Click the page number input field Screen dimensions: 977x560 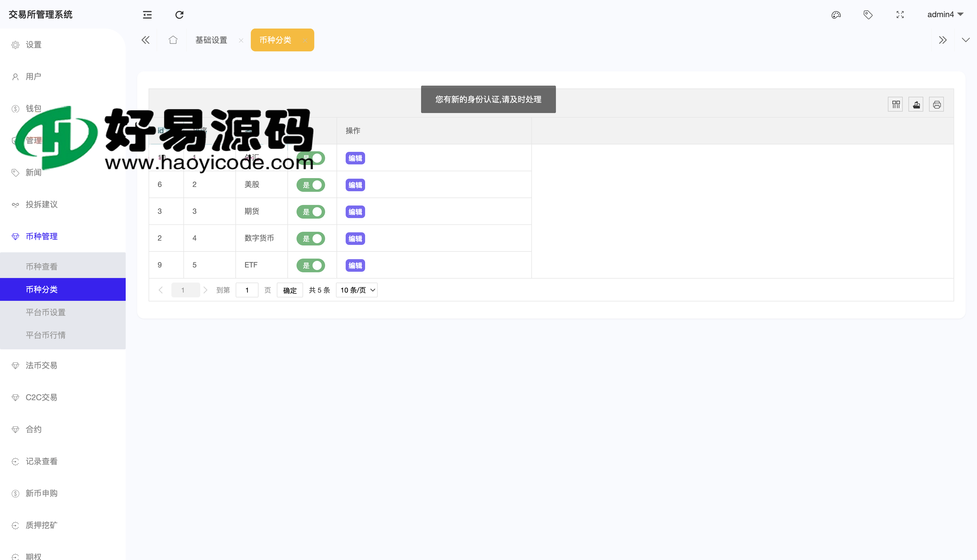[247, 290]
